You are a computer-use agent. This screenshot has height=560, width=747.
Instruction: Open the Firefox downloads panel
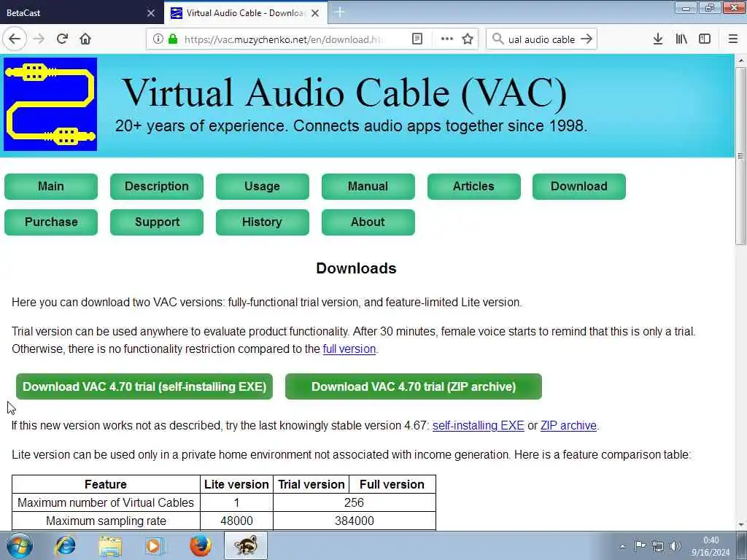pos(658,39)
